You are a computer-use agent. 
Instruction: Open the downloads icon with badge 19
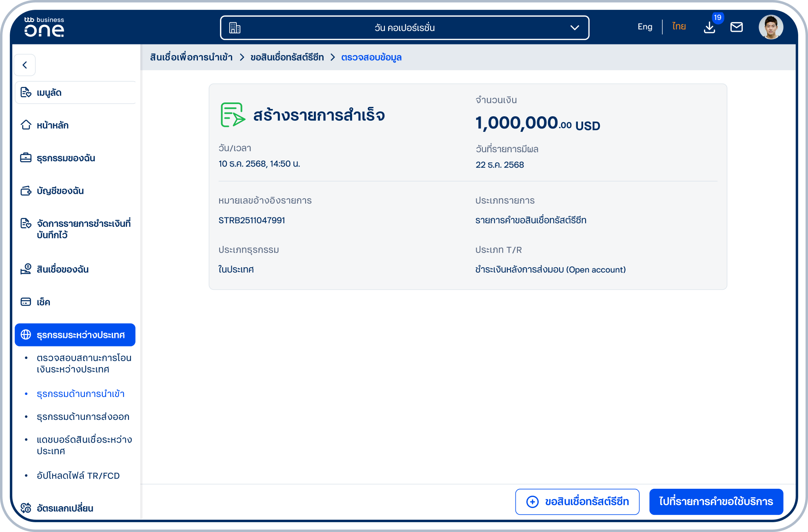(x=710, y=27)
